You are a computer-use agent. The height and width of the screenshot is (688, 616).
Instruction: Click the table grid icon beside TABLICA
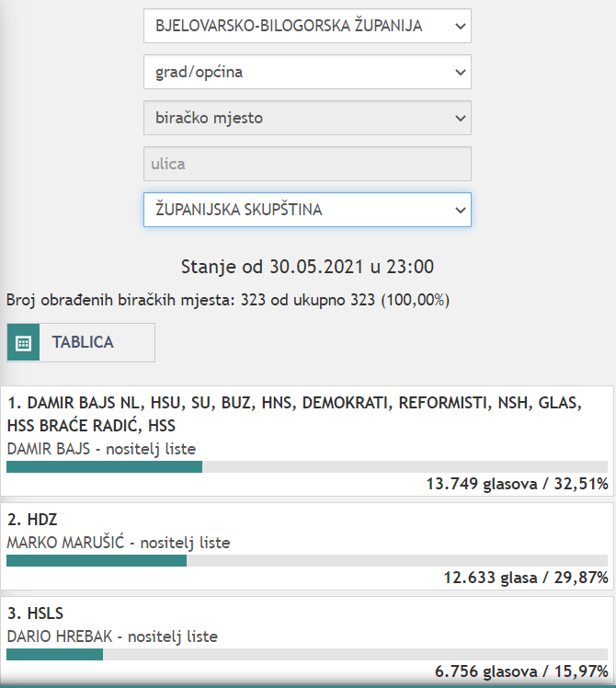pos(23,343)
